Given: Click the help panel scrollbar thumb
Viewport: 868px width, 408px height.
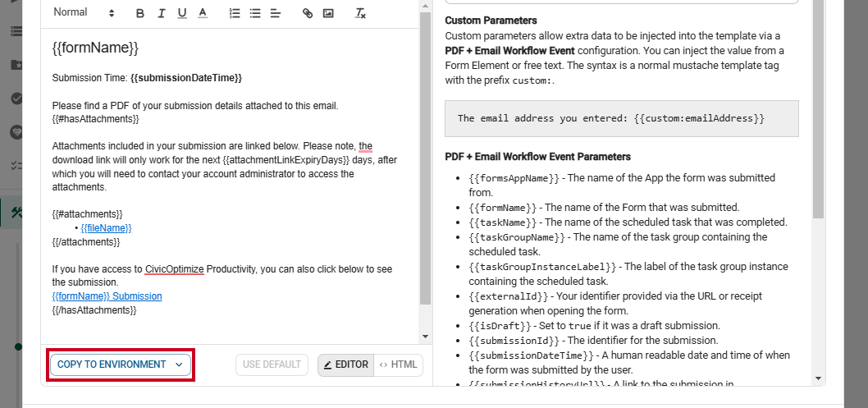Looking at the screenshot, I should tap(819, 108).
